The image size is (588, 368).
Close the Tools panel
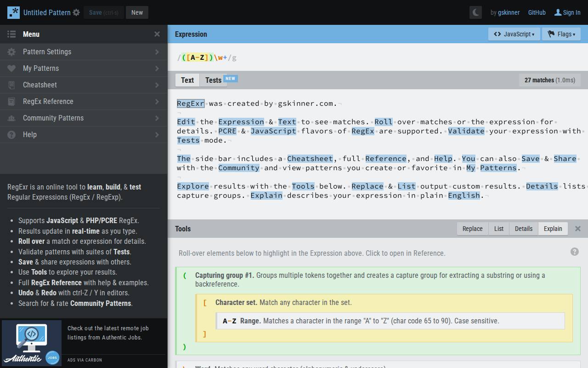click(x=577, y=229)
